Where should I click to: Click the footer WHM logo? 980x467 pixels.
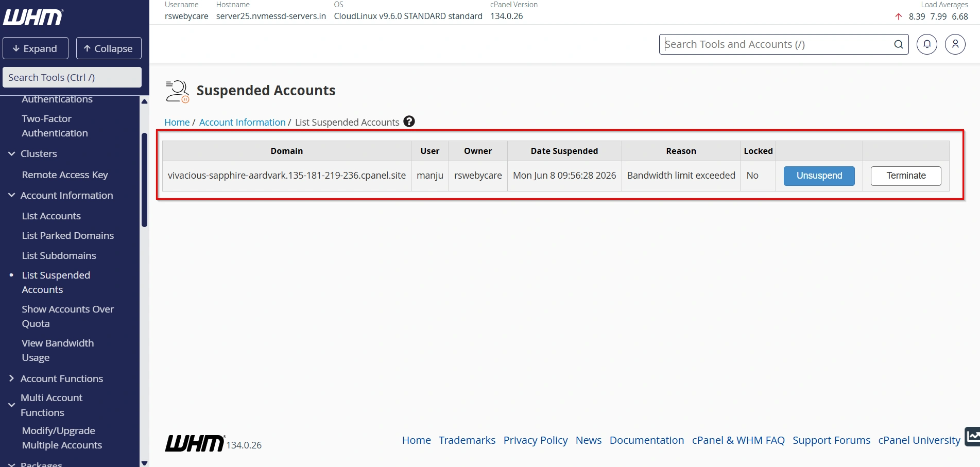[x=195, y=443]
